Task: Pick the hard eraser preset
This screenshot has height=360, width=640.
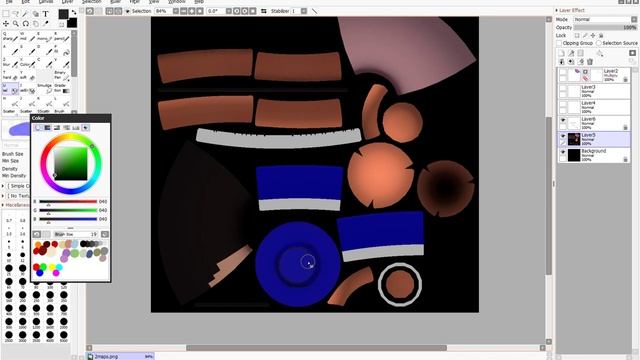Action: [x=11, y=75]
